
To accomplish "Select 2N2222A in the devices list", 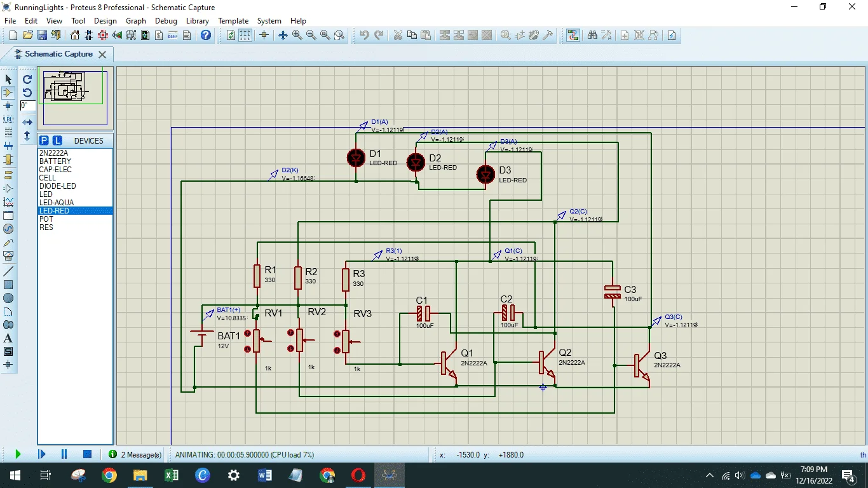I will (x=75, y=153).
